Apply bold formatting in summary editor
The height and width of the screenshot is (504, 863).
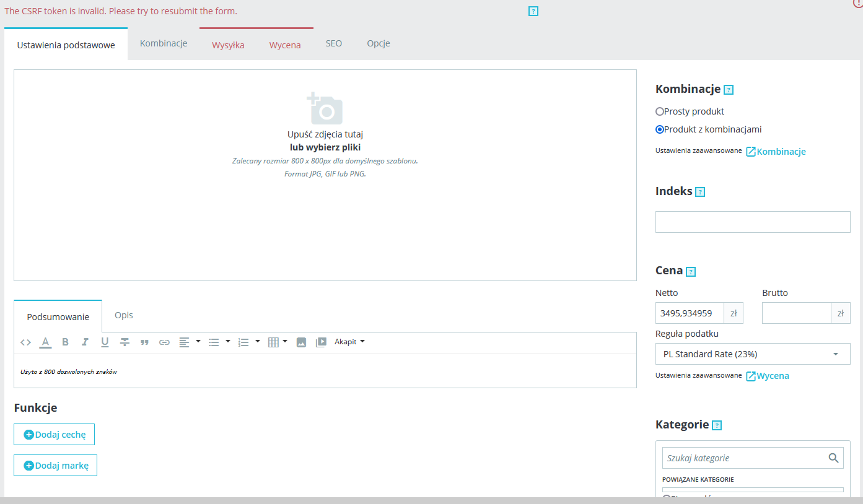point(65,342)
